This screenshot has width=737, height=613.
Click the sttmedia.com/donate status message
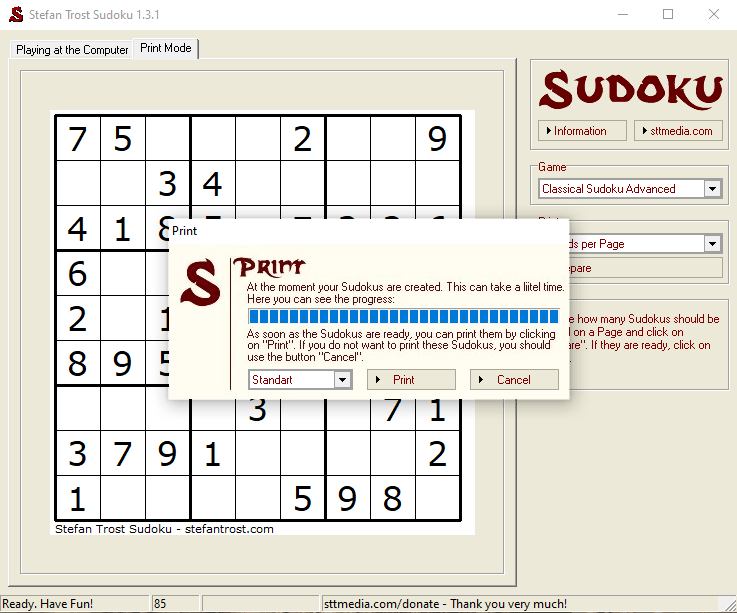445,604
